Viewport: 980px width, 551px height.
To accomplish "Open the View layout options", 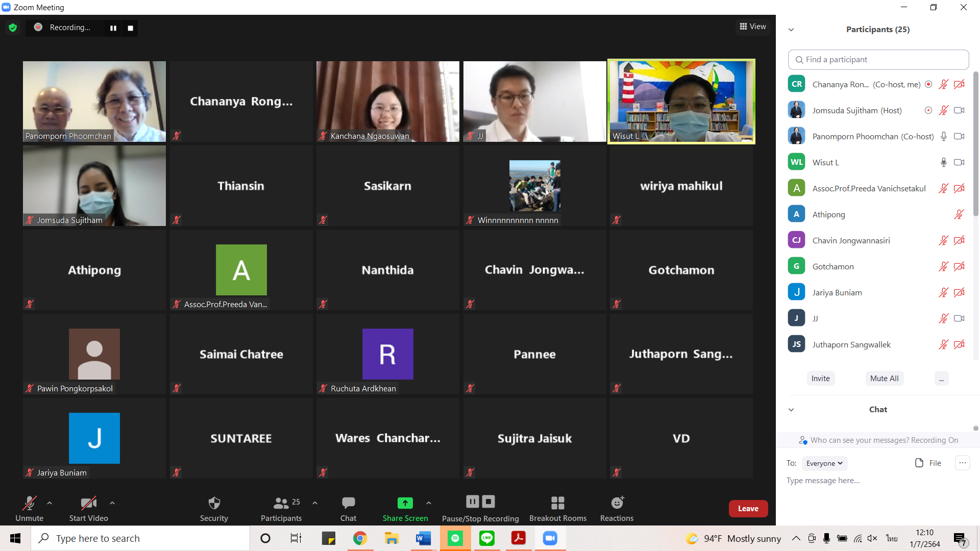I will tap(753, 27).
